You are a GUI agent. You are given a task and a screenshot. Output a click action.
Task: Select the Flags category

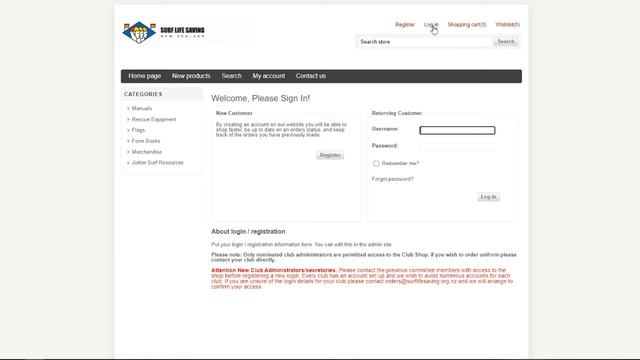coord(138,130)
